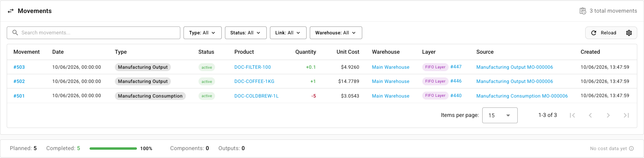644x158 pixels.
Task: Click the 3 total movements label
Action: point(613,11)
